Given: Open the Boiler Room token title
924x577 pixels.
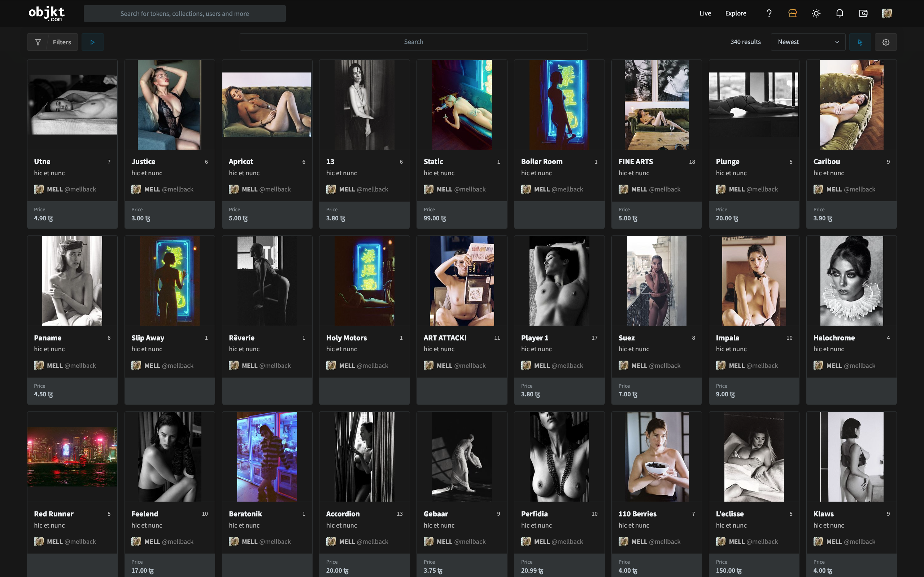Looking at the screenshot, I should [541, 162].
